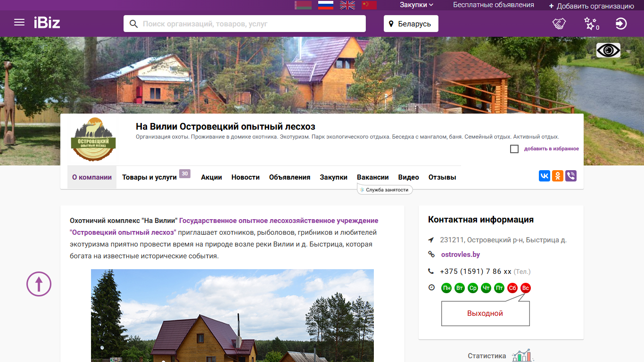Screen dimensions: 644x362
Task: Click the working hours clock icon
Action: tap(431, 288)
